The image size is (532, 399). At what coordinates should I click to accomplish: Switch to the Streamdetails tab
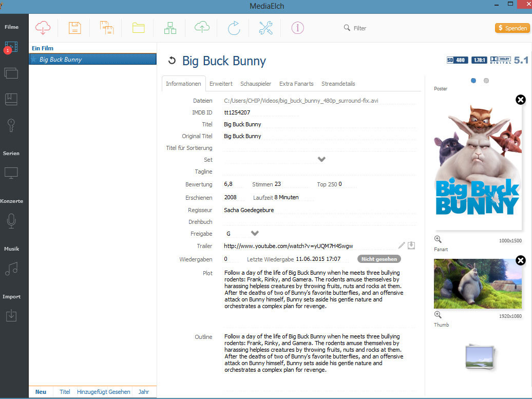[x=338, y=84]
